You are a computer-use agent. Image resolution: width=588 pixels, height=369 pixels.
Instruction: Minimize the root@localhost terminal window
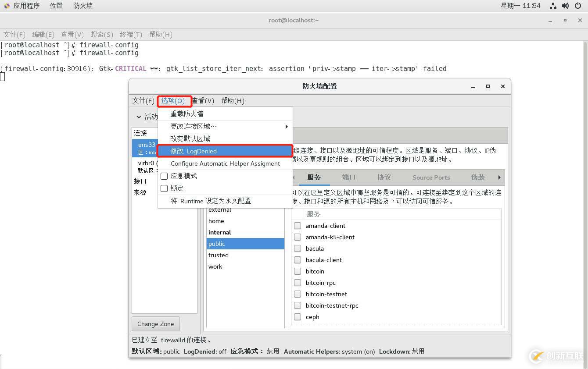pyautogui.click(x=550, y=21)
